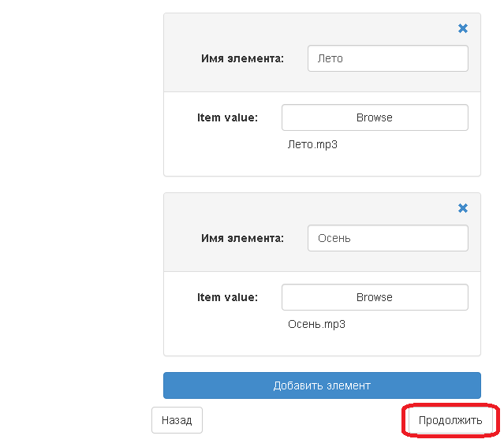504x443 pixels.
Task: Click the Имя элемента label beside Лето
Action: [x=242, y=58]
